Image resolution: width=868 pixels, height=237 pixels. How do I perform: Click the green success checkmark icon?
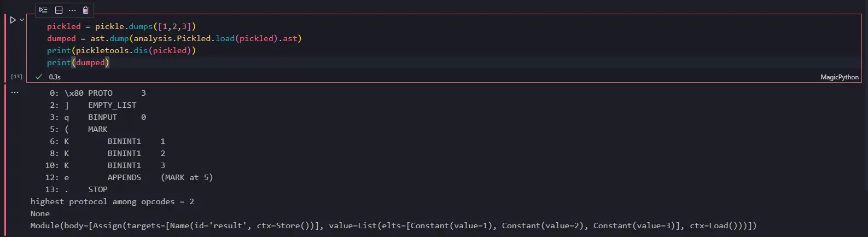[39, 77]
